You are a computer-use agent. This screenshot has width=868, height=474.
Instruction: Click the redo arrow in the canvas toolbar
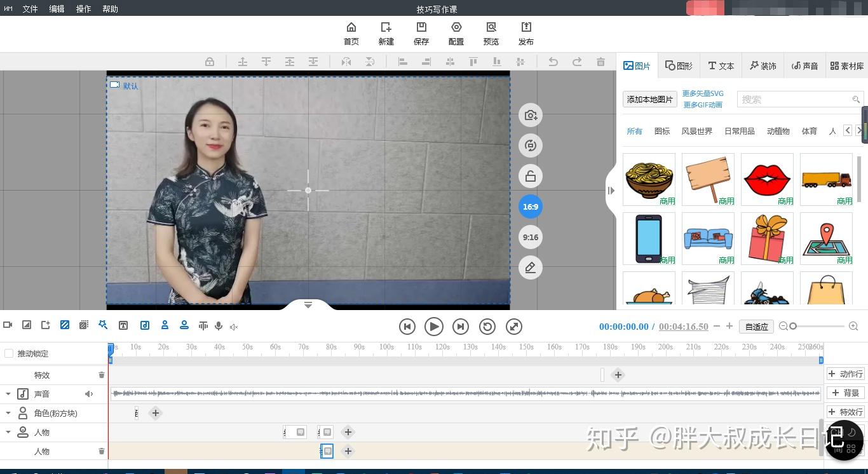(x=577, y=62)
